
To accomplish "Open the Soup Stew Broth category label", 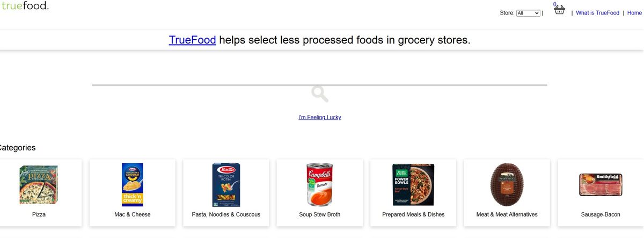I will click(x=320, y=214).
